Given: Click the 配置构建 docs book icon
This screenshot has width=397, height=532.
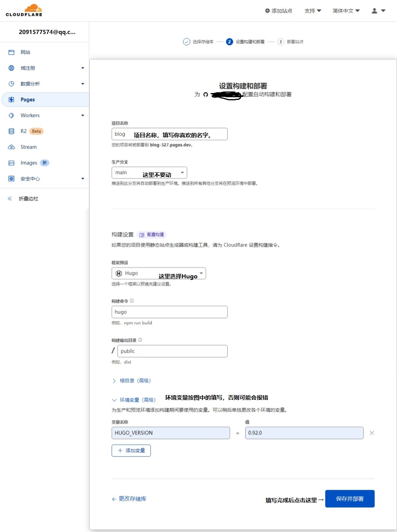Looking at the screenshot, I should click(142, 235).
